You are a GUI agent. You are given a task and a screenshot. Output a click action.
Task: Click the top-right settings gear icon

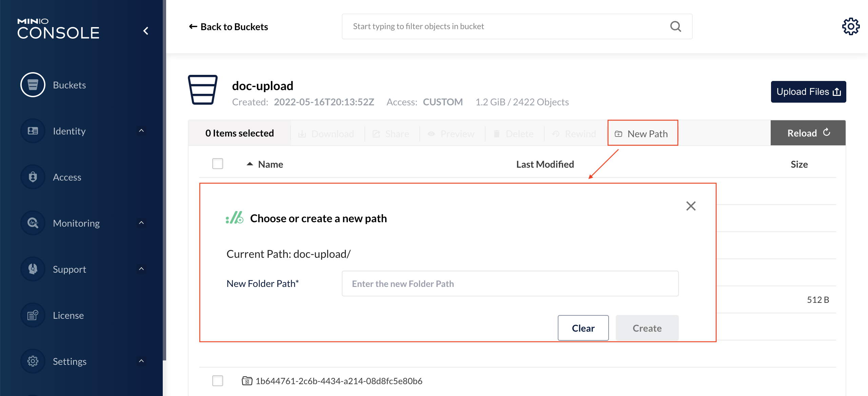coord(851,26)
